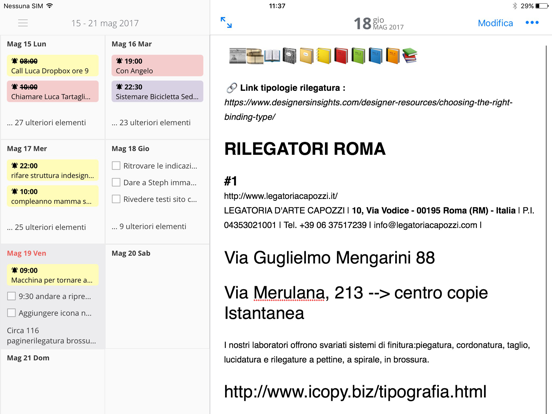Open the compleanno mamma s... event
The width and height of the screenshot is (552, 414).
click(x=52, y=196)
